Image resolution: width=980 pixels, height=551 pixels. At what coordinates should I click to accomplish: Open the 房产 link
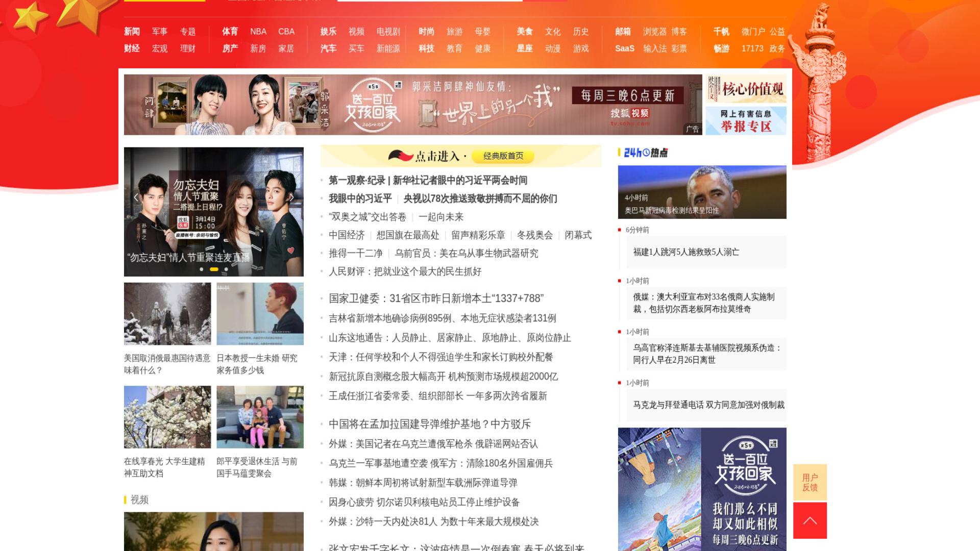230,48
